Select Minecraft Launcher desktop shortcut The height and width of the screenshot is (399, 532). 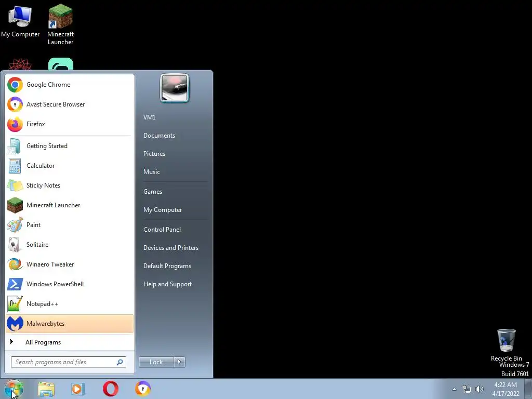60,24
